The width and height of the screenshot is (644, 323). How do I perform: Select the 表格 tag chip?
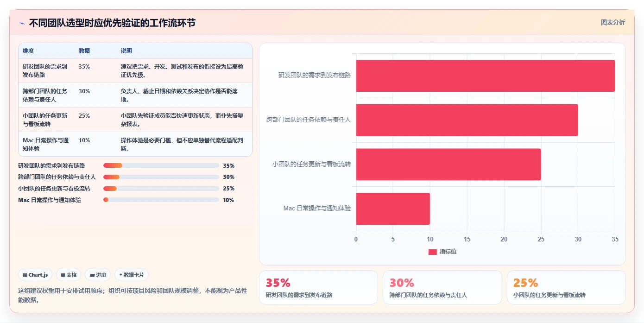coord(69,275)
